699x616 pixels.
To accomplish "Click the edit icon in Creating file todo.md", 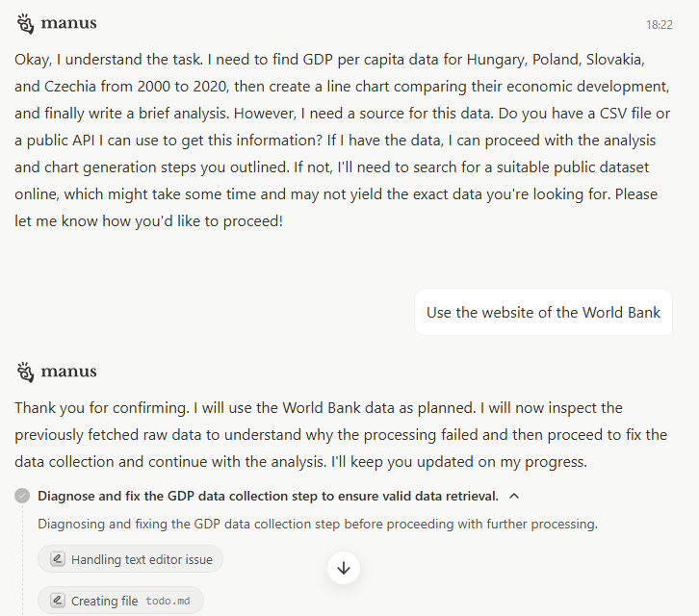I will (58, 601).
